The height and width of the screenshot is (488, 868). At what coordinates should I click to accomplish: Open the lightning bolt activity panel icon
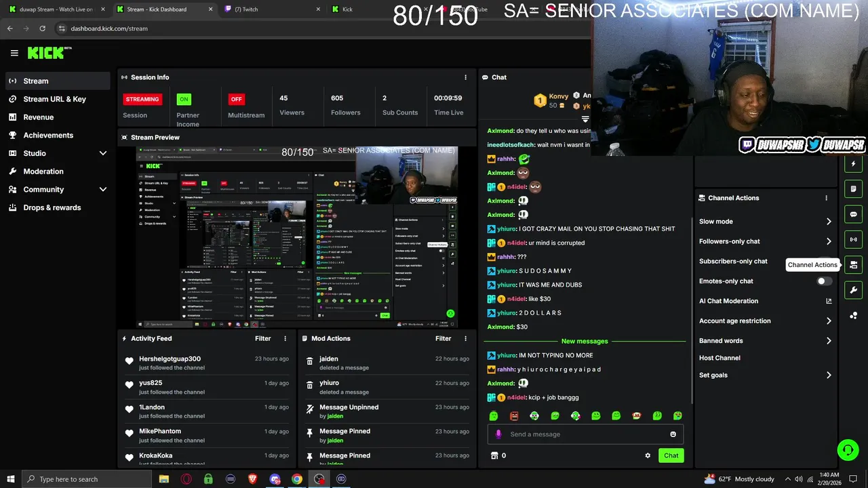coord(853,164)
